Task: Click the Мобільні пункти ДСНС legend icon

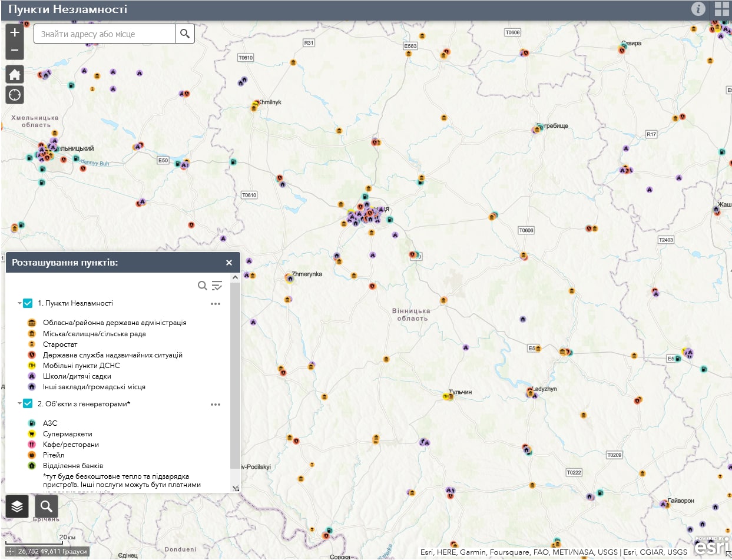Action: tap(32, 366)
